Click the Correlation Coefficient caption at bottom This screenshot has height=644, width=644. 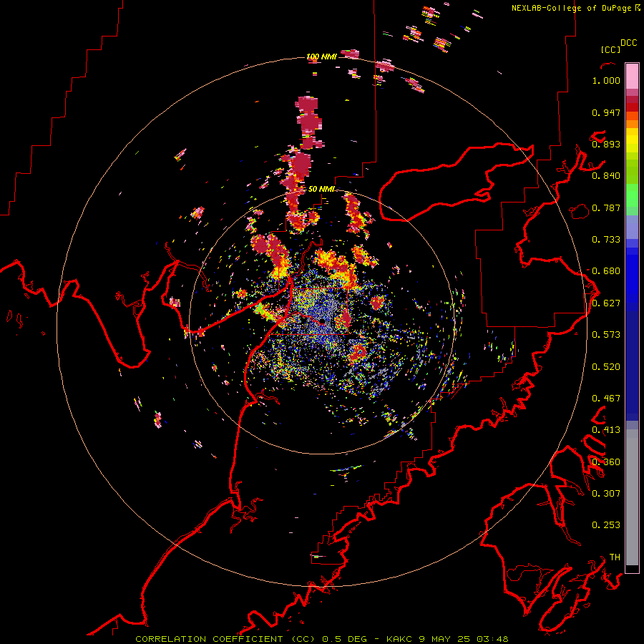tap(321, 639)
